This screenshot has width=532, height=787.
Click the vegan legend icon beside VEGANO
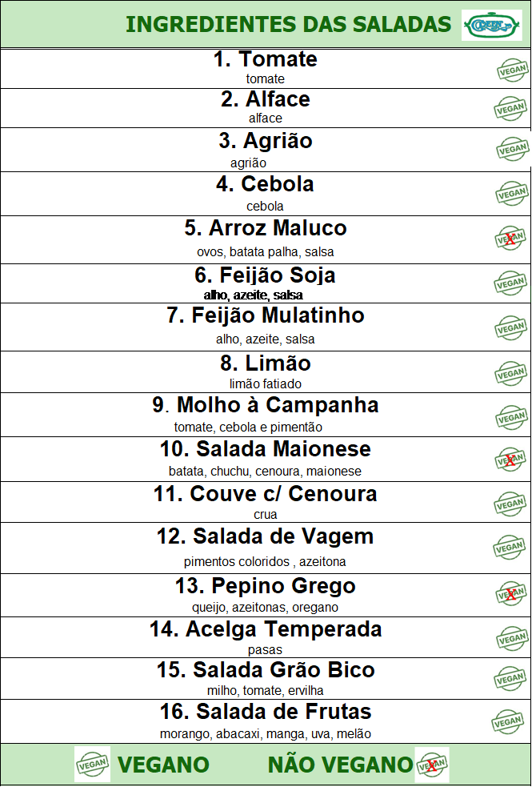(92, 765)
